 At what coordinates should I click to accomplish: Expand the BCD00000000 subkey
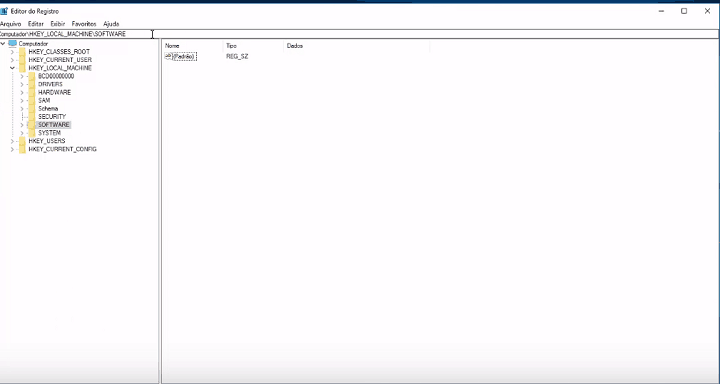pos(22,76)
